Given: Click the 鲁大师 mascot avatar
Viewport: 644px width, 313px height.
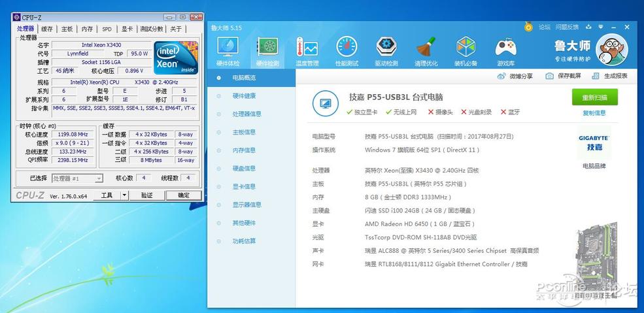Looking at the screenshot, I should pyautogui.click(x=611, y=49).
